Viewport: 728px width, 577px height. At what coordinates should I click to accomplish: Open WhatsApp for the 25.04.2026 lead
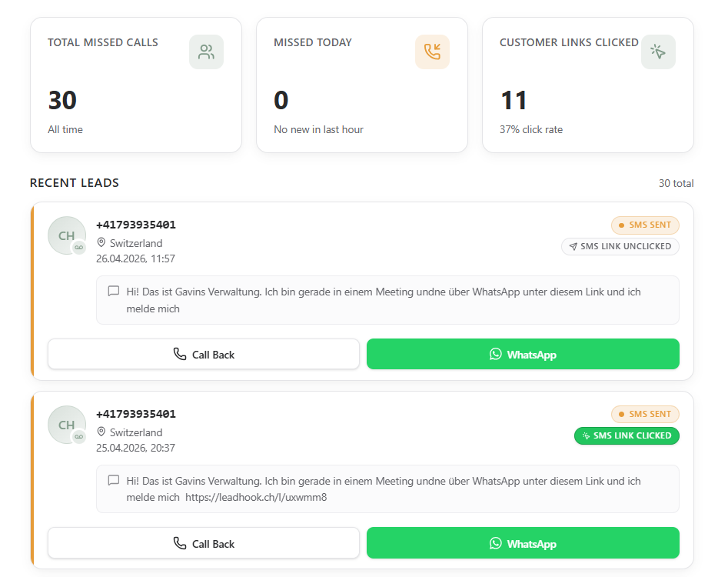click(x=523, y=543)
